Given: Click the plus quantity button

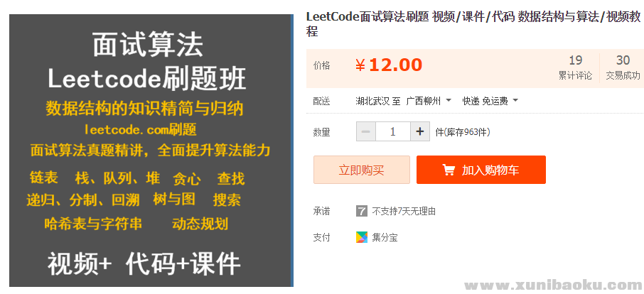Looking at the screenshot, I should pyautogui.click(x=420, y=131).
